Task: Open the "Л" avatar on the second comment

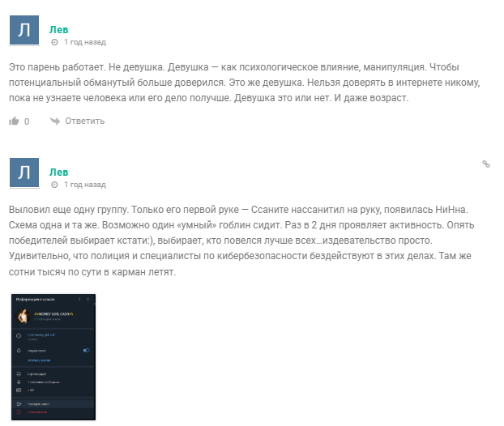Action: (24, 173)
